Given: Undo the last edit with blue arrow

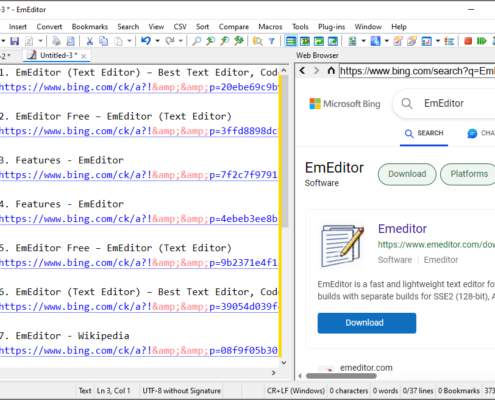Looking at the screenshot, I should pos(146,41).
